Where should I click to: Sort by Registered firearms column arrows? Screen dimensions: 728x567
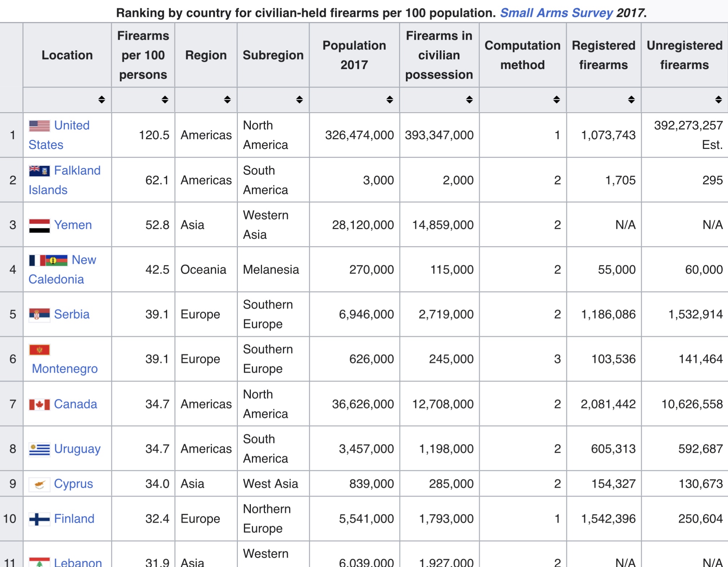[x=631, y=100]
